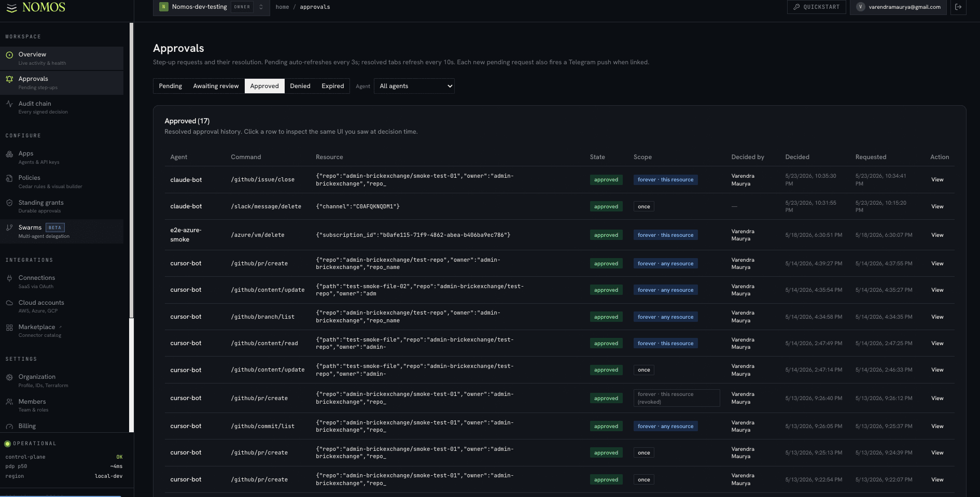
Task: Click the user avatar V icon
Action: pos(861,7)
